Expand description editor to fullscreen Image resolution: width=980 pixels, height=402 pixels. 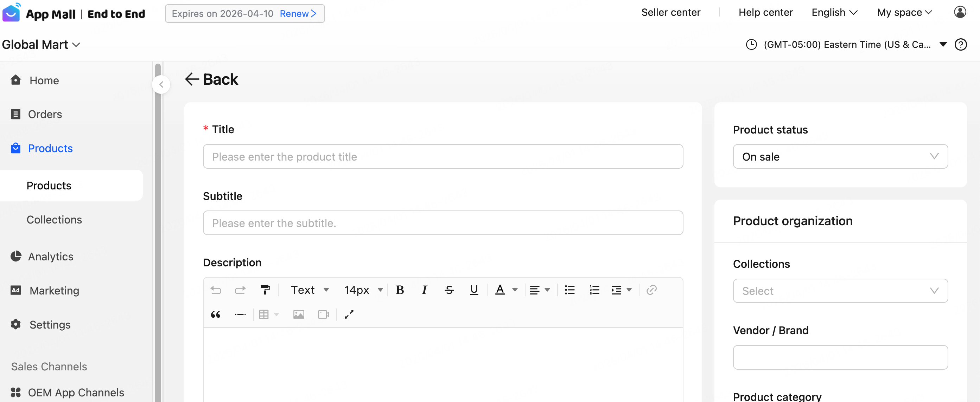tap(349, 314)
